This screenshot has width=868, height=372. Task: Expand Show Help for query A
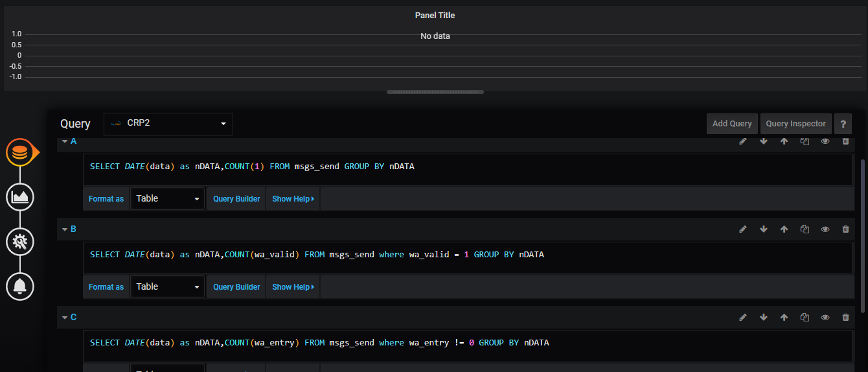pyautogui.click(x=293, y=199)
